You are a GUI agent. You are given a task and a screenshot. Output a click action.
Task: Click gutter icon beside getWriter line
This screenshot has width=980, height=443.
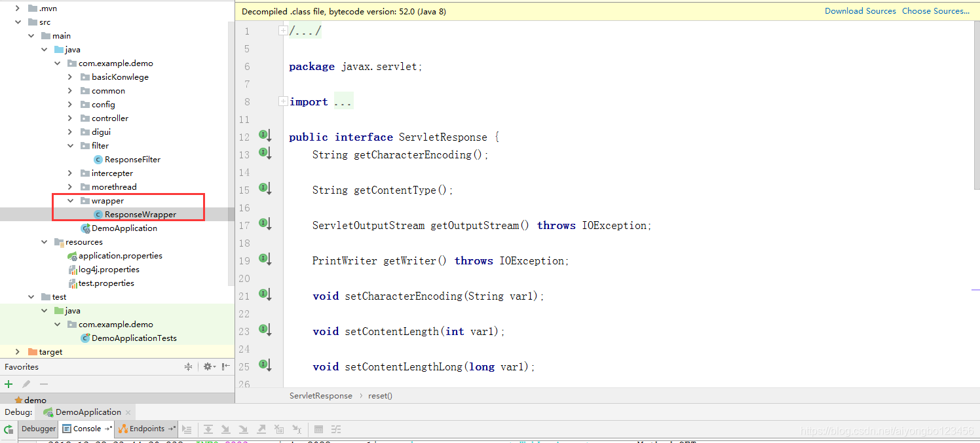pos(265,259)
